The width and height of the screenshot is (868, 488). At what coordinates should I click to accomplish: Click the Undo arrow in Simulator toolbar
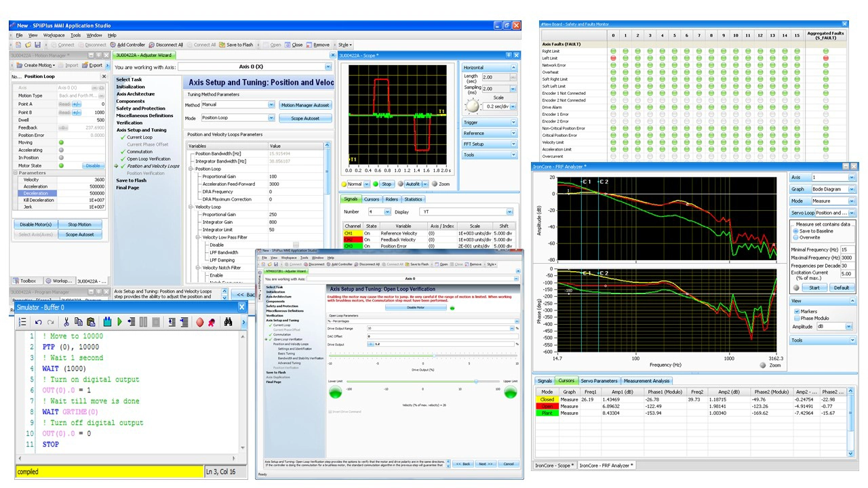(38, 322)
